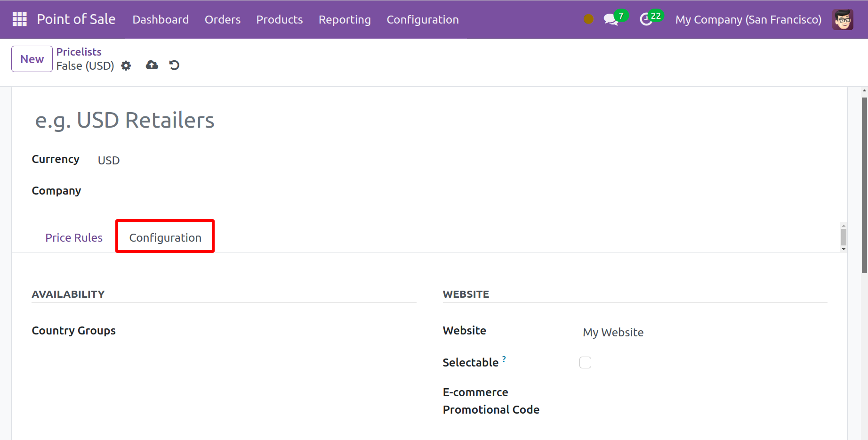The height and width of the screenshot is (440, 868).
Task: Click the Selectable help question mark
Action: 504,359
